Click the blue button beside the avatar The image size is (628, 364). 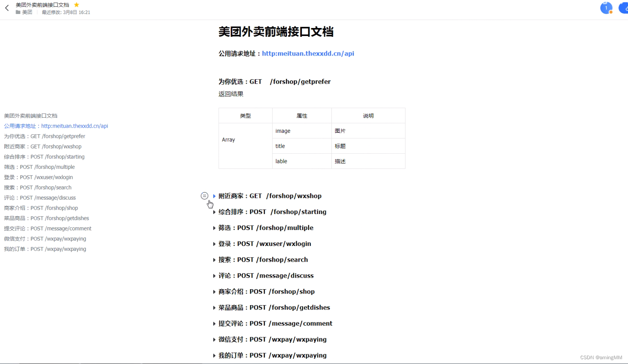(x=624, y=8)
